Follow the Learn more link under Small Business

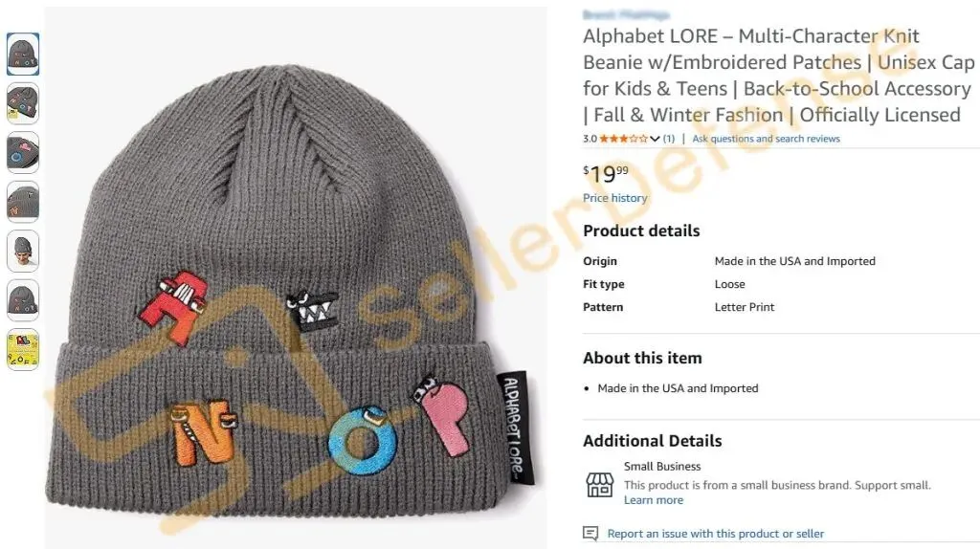coord(653,500)
